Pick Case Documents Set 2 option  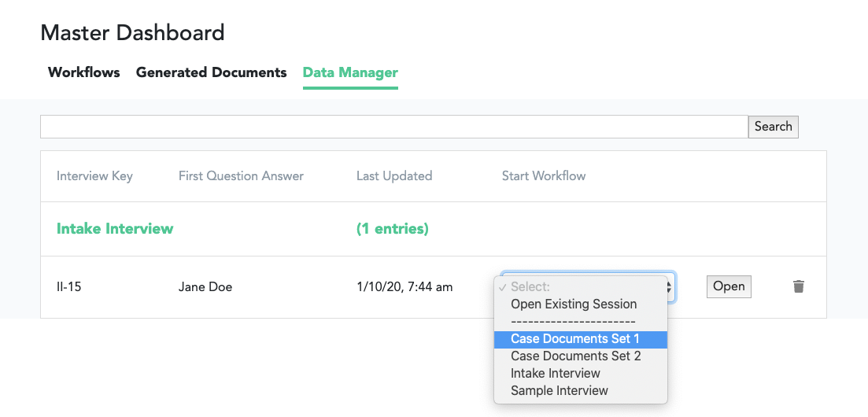[x=576, y=356]
